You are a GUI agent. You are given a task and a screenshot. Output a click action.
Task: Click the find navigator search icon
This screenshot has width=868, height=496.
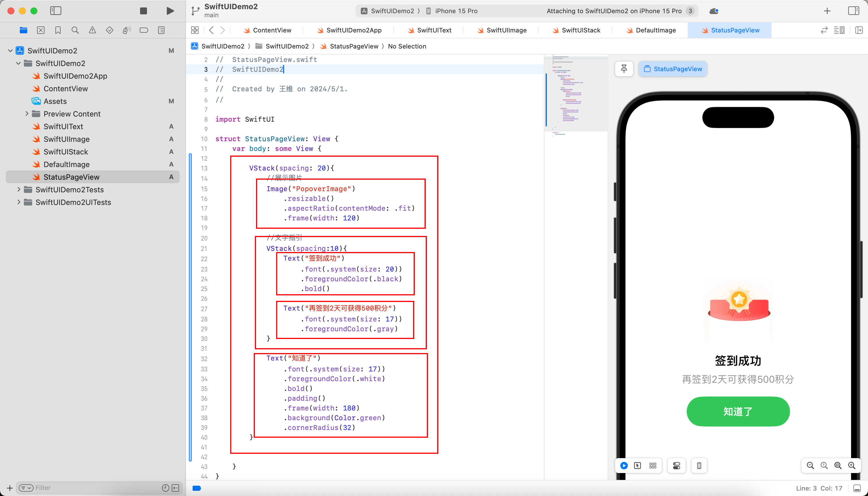coord(75,30)
